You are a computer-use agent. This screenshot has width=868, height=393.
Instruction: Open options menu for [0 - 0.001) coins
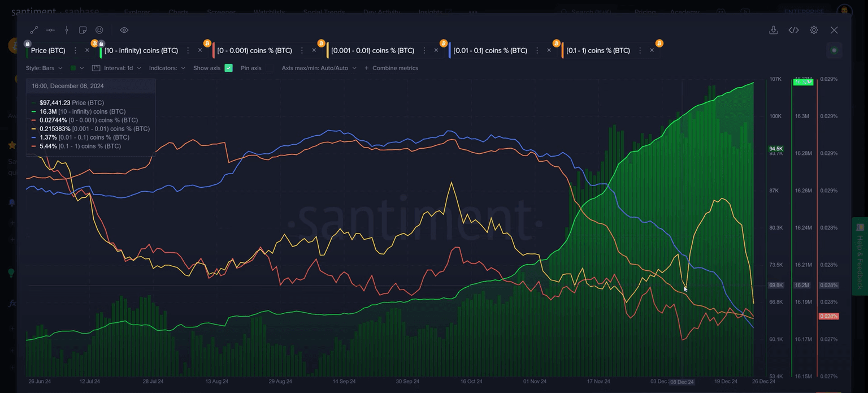click(302, 50)
